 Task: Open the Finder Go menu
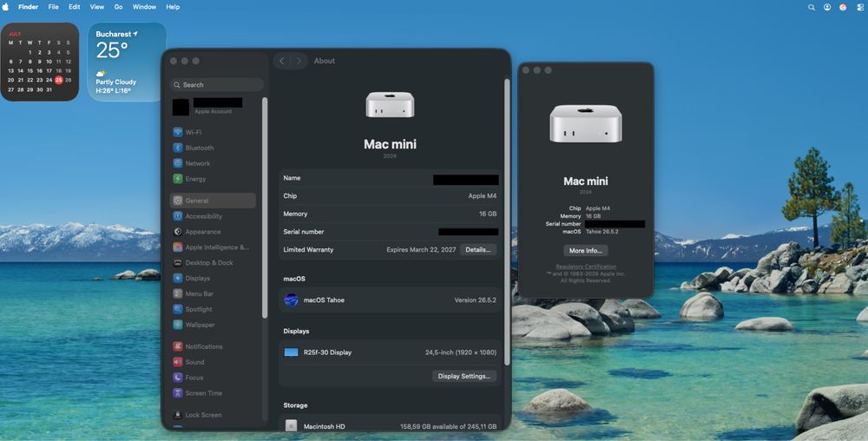pos(118,7)
